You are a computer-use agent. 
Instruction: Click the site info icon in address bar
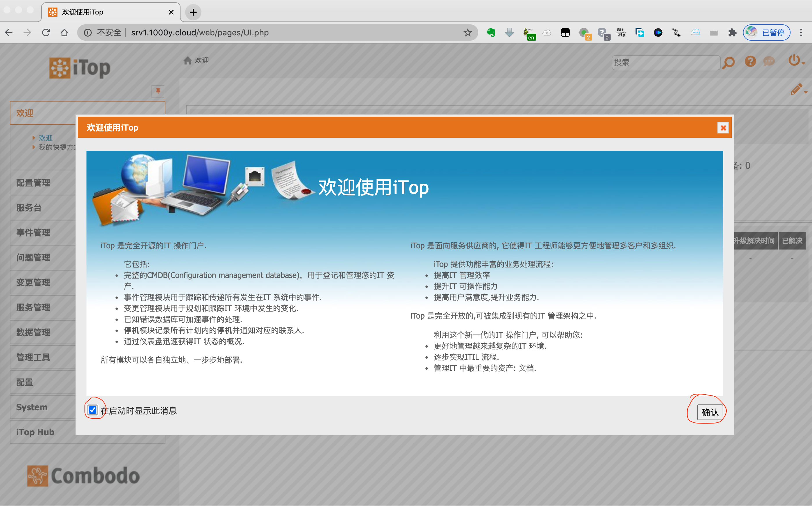[x=88, y=32]
